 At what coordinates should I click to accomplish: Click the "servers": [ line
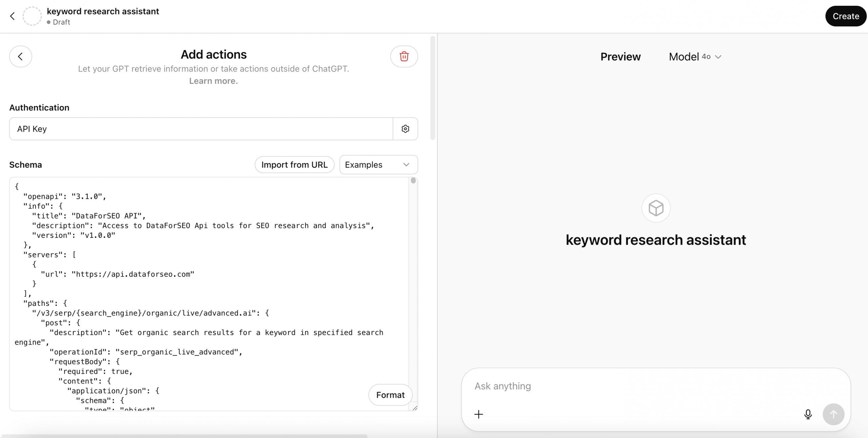(50, 255)
